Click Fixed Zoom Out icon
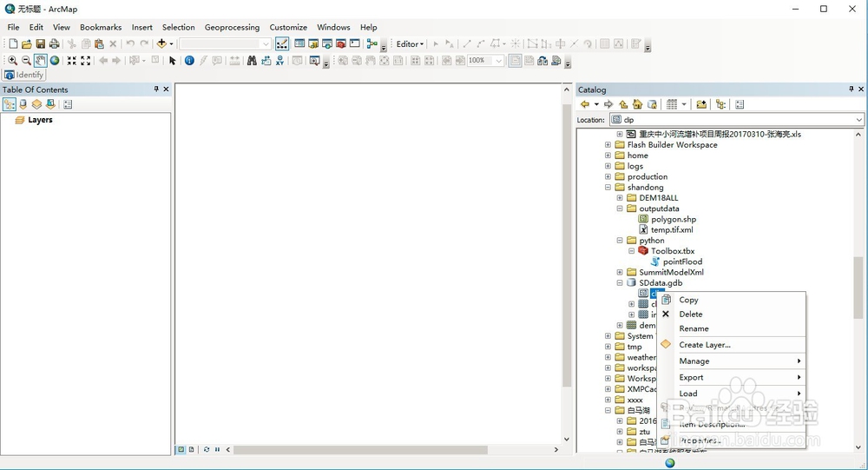 (x=86, y=61)
